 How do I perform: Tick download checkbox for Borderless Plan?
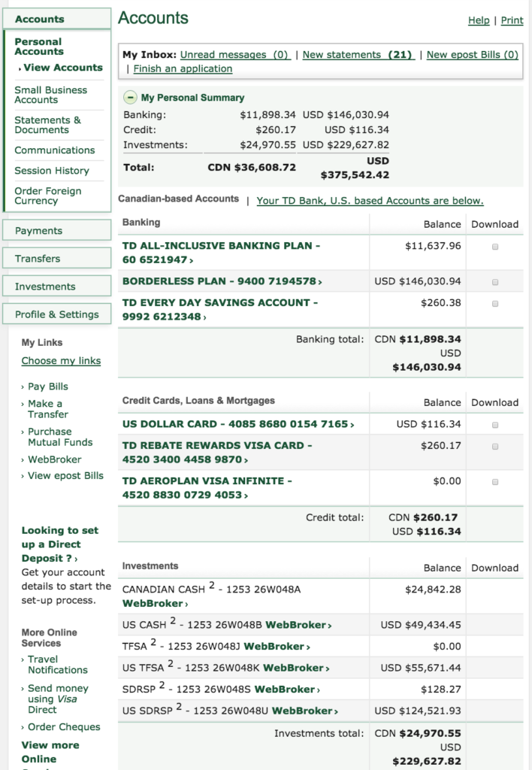(x=495, y=282)
